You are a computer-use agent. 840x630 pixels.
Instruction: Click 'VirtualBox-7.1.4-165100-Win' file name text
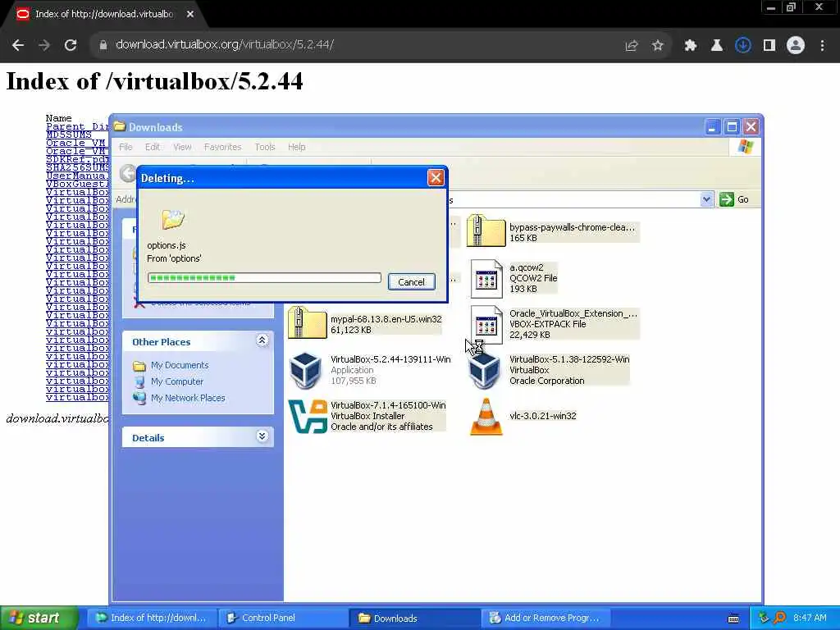(x=388, y=405)
